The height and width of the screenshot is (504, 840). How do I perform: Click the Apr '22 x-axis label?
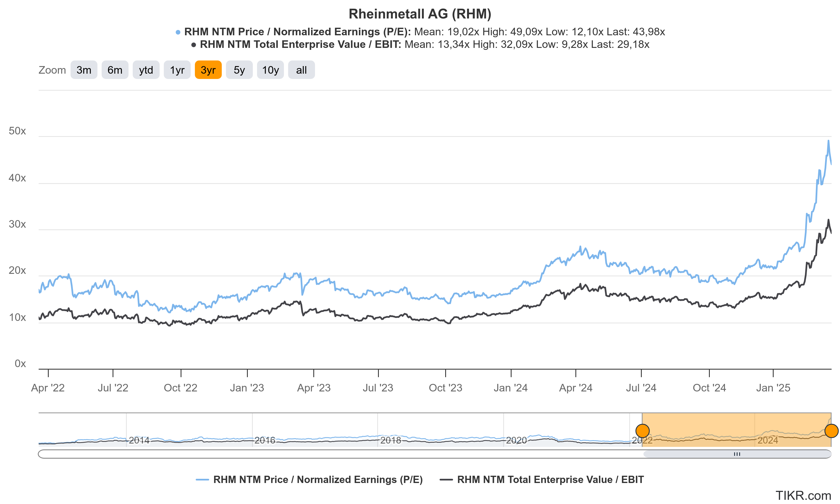pos(48,388)
